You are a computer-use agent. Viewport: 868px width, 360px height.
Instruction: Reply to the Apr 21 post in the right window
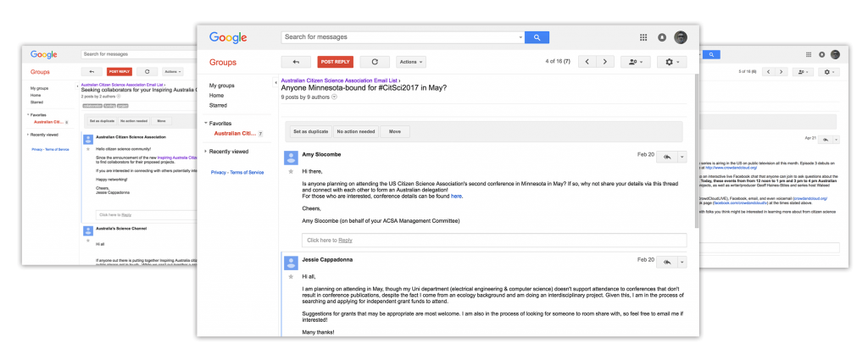825,140
